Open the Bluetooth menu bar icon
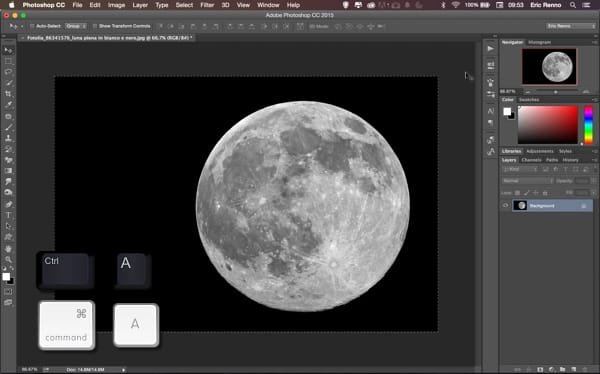Viewport: 600px width, 374px height. pyautogui.click(x=443, y=5)
